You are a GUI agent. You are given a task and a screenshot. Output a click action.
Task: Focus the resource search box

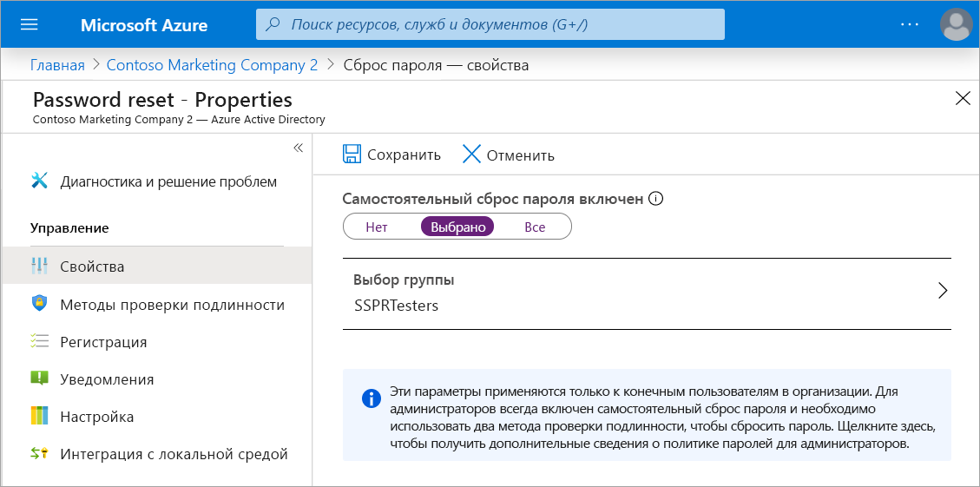pyautogui.click(x=490, y=24)
